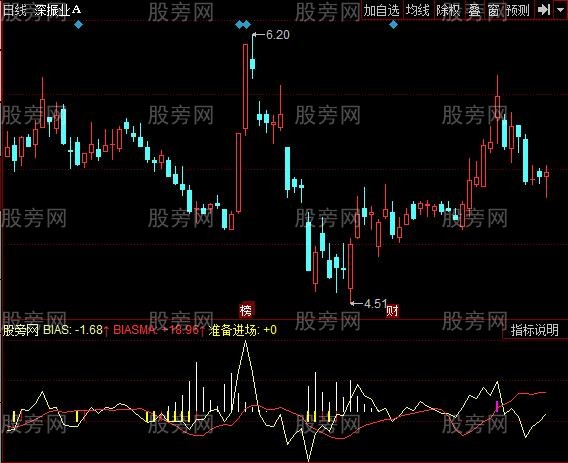Click the 准备进场: +0 indicator value
Viewport: 568px width, 463px height.
(x=243, y=330)
